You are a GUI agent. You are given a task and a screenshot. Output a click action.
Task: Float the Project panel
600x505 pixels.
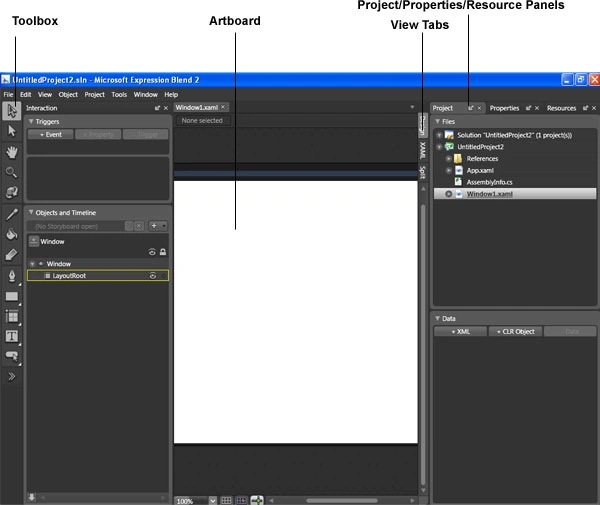[471, 108]
